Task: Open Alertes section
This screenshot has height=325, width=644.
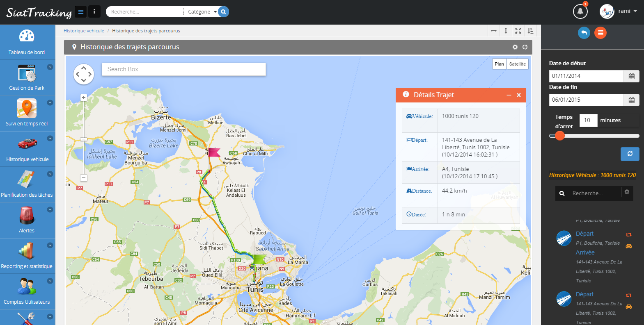Action: pos(27,220)
